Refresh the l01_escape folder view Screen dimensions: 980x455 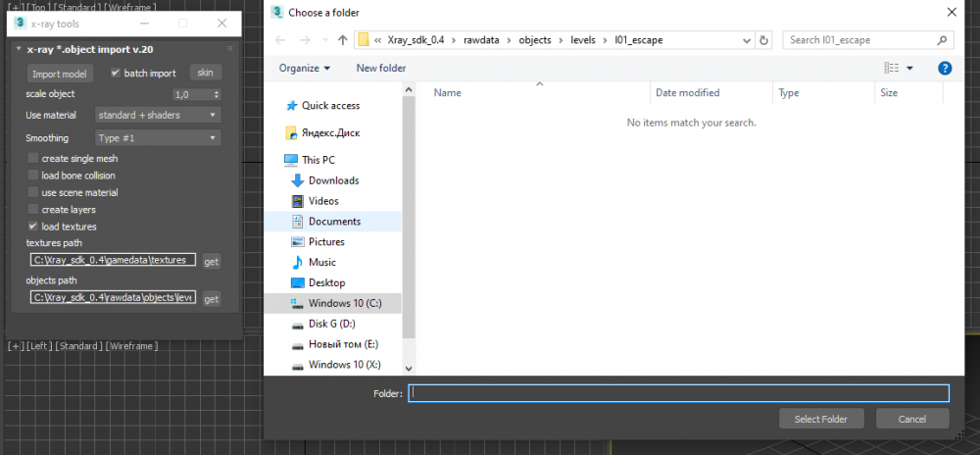pos(764,40)
